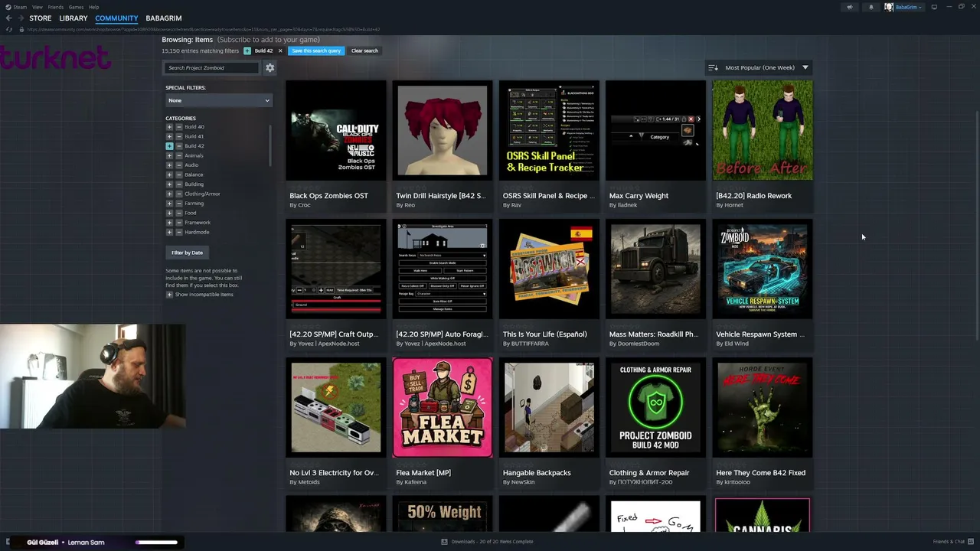
Task: Open the COMMUNITY tab
Action: pyautogui.click(x=116, y=18)
